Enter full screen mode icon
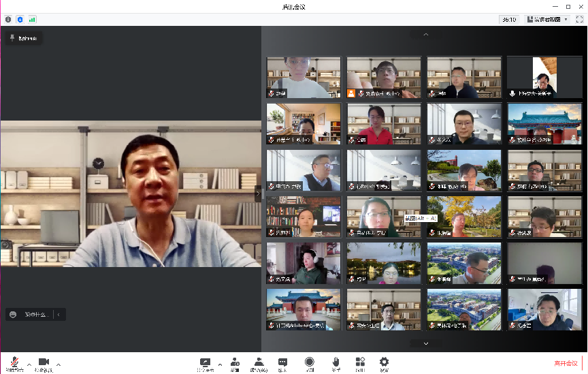The width and height of the screenshot is (588, 374). (x=579, y=20)
